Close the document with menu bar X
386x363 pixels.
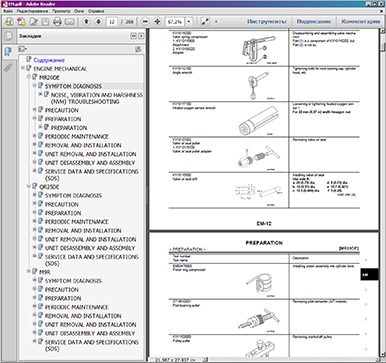[x=381, y=11]
